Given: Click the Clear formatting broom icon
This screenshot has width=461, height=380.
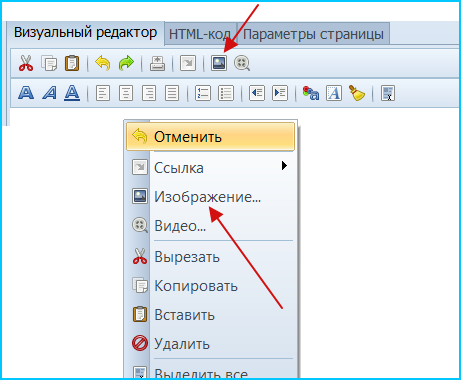Looking at the screenshot, I should pyautogui.click(x=356, y=93).
